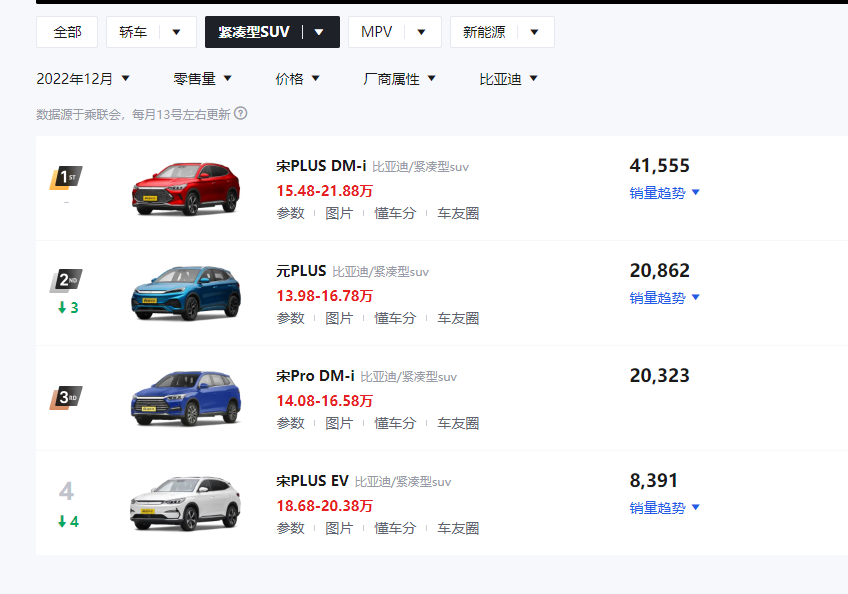Show 销量趋势 for 宋PLUS DM-i

coord(665,193)
